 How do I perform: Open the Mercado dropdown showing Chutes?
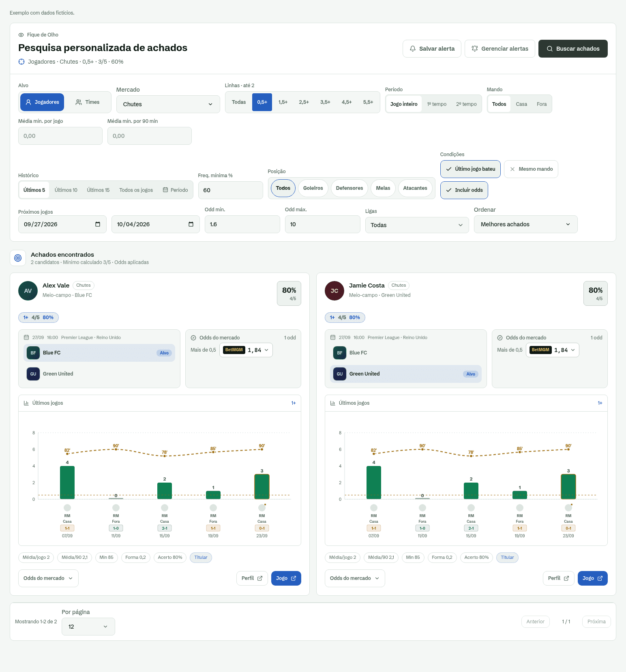[168, 104]
